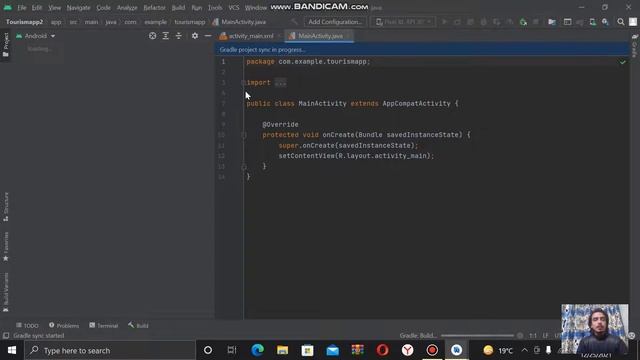Click the Tourismapp2 breadcrumb
This screenshot has height=360, width=640.
tap(24, 22)
